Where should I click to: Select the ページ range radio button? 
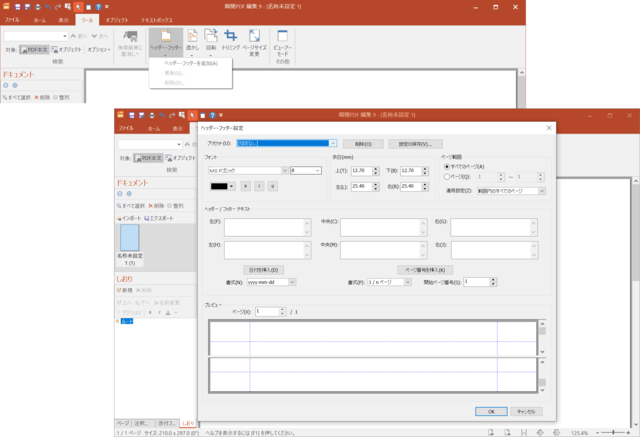(x=447, y=176)
